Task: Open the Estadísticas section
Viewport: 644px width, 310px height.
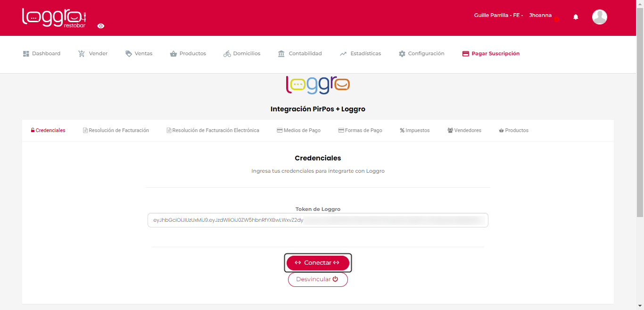Action: [360, 54]
